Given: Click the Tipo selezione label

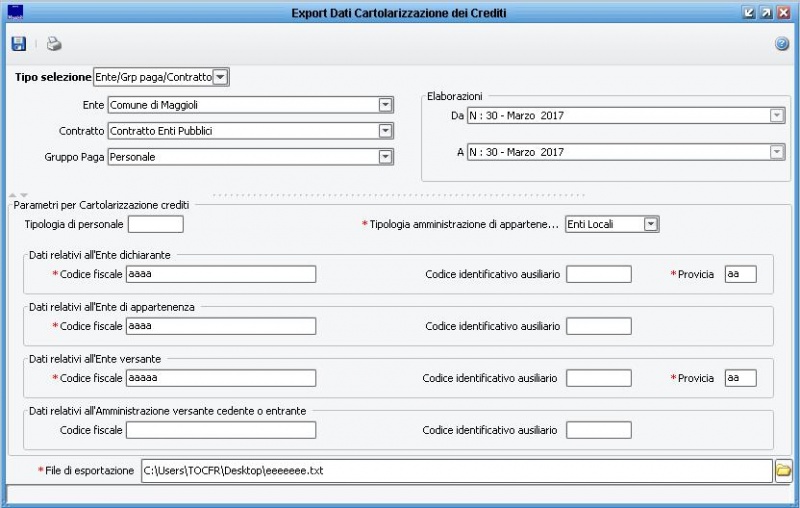Looking at the screenshot, I should coord(53,77).
